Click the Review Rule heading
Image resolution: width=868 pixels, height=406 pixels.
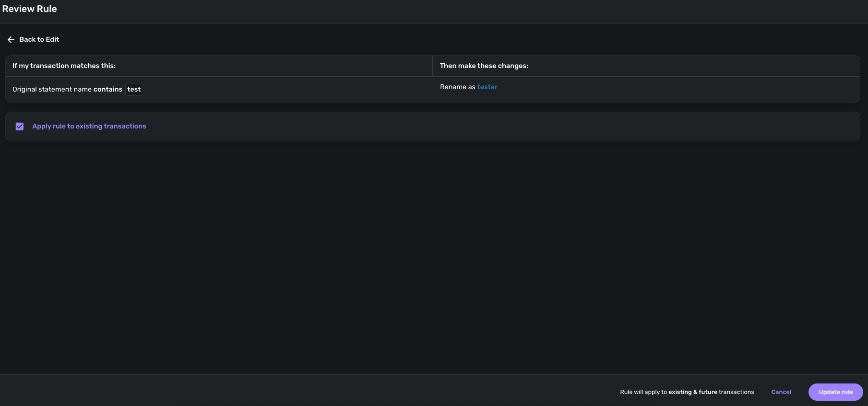[30, 9]
